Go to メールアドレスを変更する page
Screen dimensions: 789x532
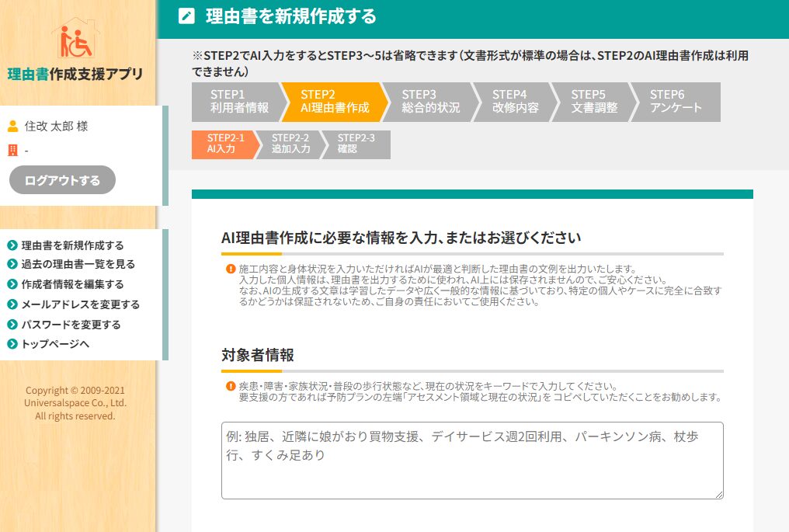[80, 304]
